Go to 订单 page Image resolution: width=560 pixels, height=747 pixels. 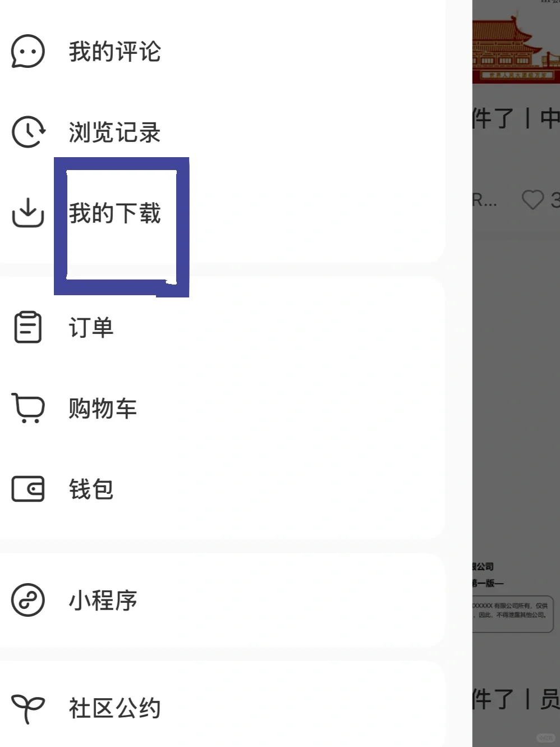(x=91, y=327)
